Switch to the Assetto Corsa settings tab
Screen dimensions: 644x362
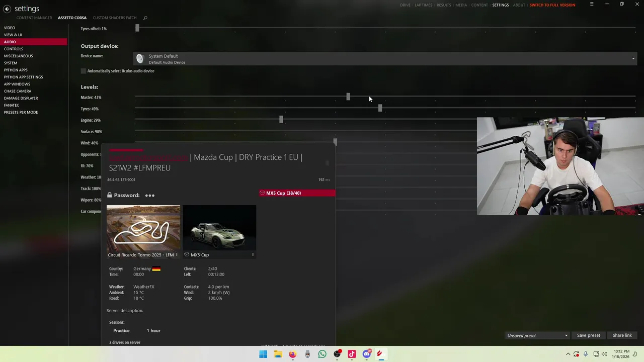72,18
